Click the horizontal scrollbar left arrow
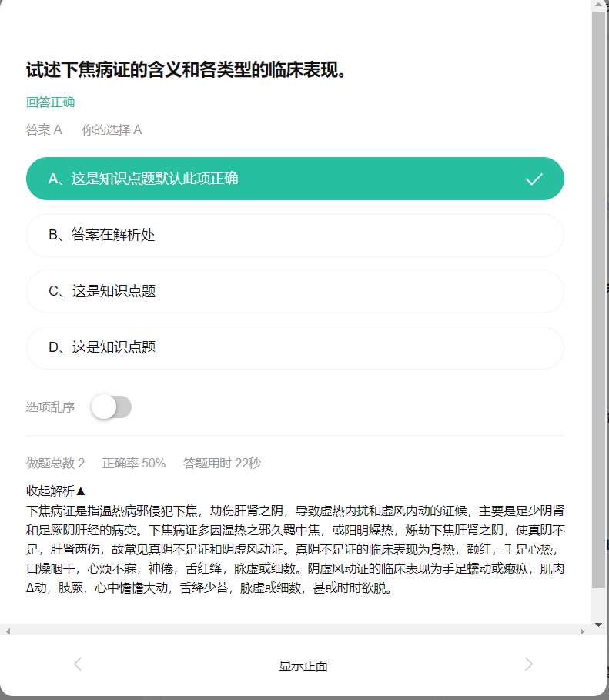 point(8,631)
